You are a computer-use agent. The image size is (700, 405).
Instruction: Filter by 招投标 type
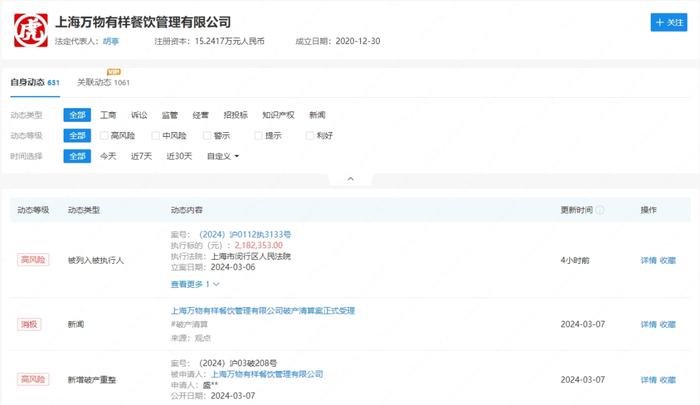[235, 115]
